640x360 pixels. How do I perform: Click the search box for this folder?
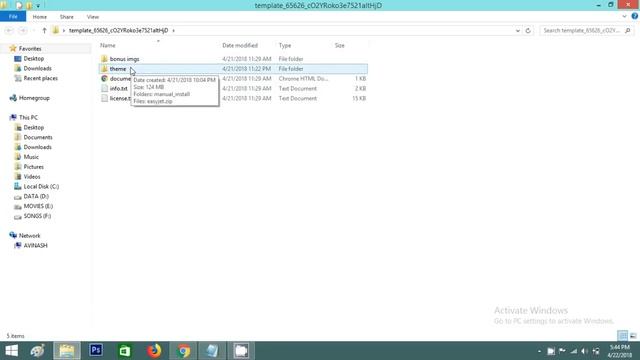point(587,31)
